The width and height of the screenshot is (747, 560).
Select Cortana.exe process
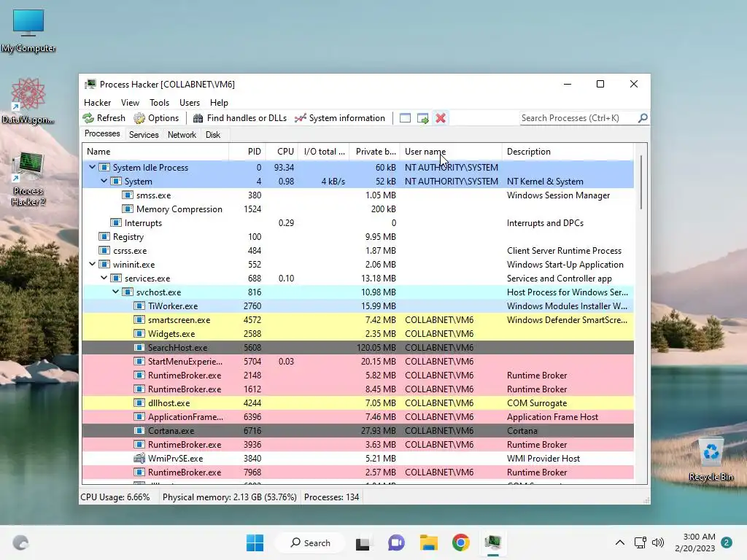coord(357,430)
